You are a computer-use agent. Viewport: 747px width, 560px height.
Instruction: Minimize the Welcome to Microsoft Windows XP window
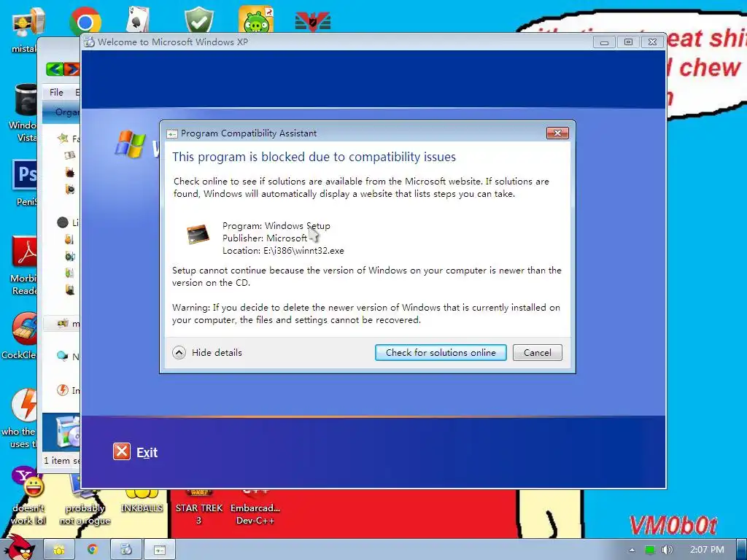(604, 42)
